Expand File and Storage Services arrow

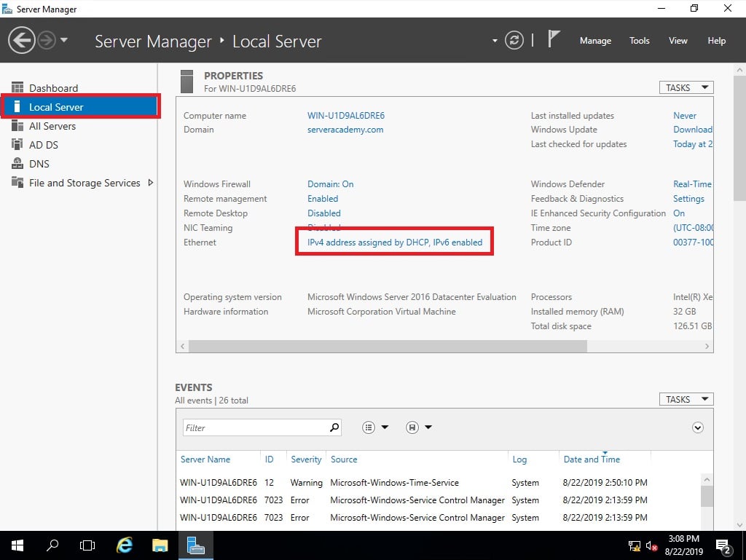click(151, 183)
